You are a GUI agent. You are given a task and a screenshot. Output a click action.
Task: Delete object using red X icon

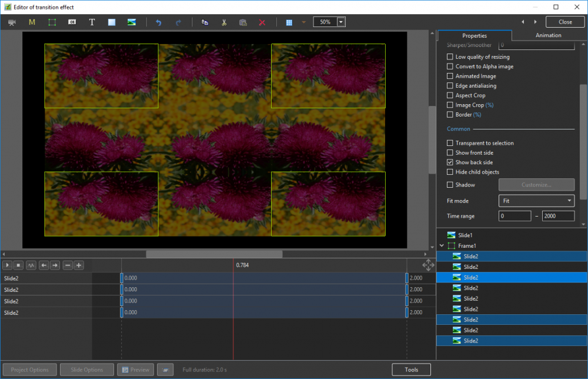pyautogui.click(x=262, y=22)
